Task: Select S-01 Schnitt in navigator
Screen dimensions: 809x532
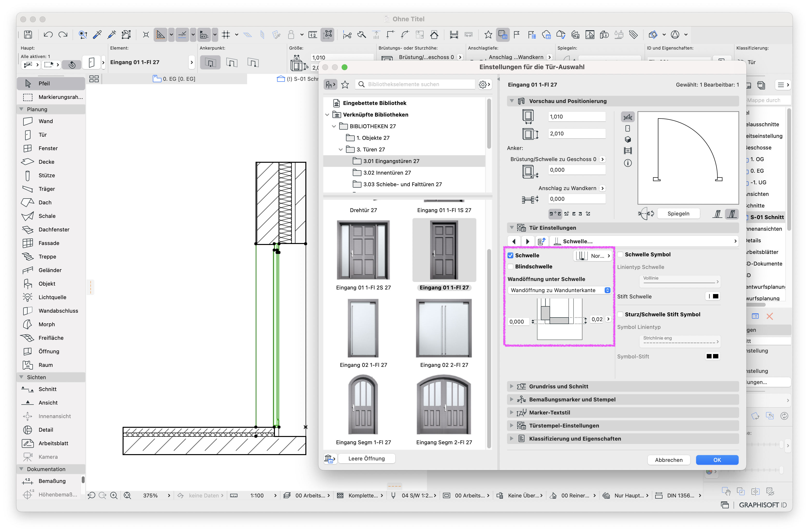Action: tap(767, 217)
